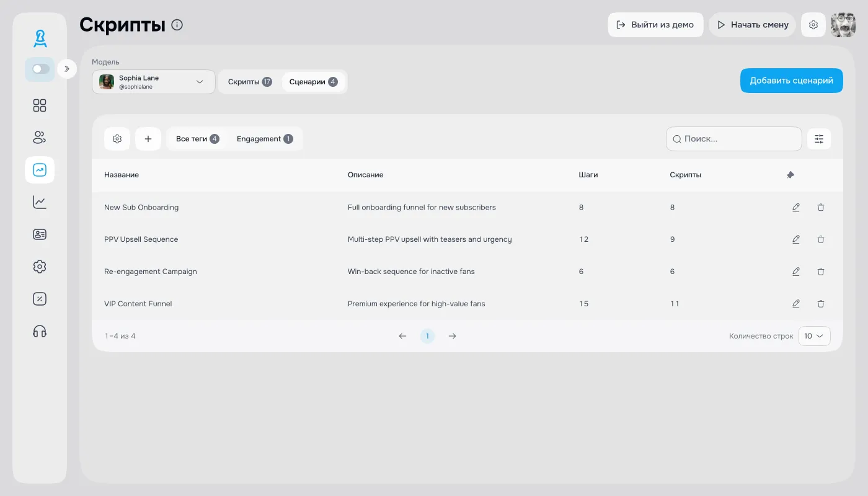Select the Все теги tag filter
The width and height of the screenshot is (868, 496).
197,139
